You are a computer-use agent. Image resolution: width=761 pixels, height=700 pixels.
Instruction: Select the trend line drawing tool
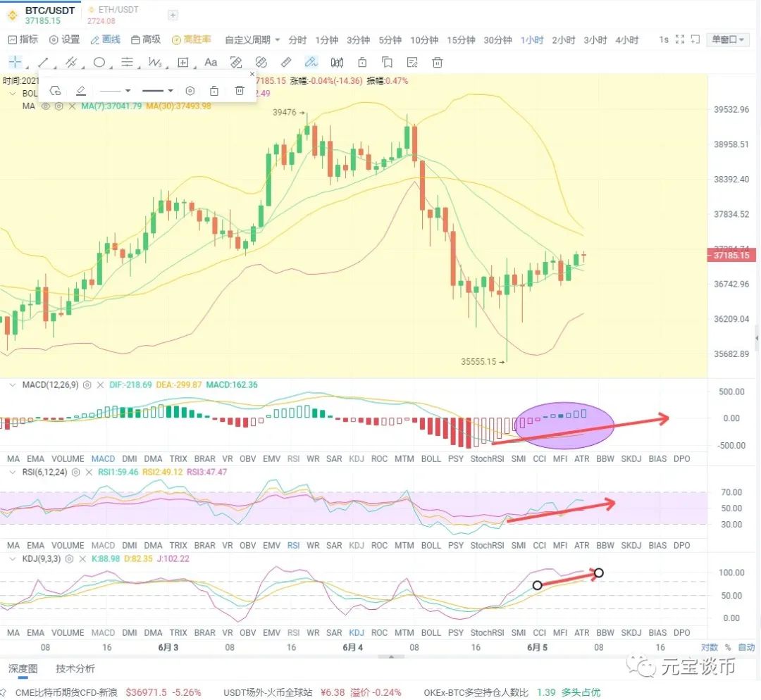(x=42, y=62)
